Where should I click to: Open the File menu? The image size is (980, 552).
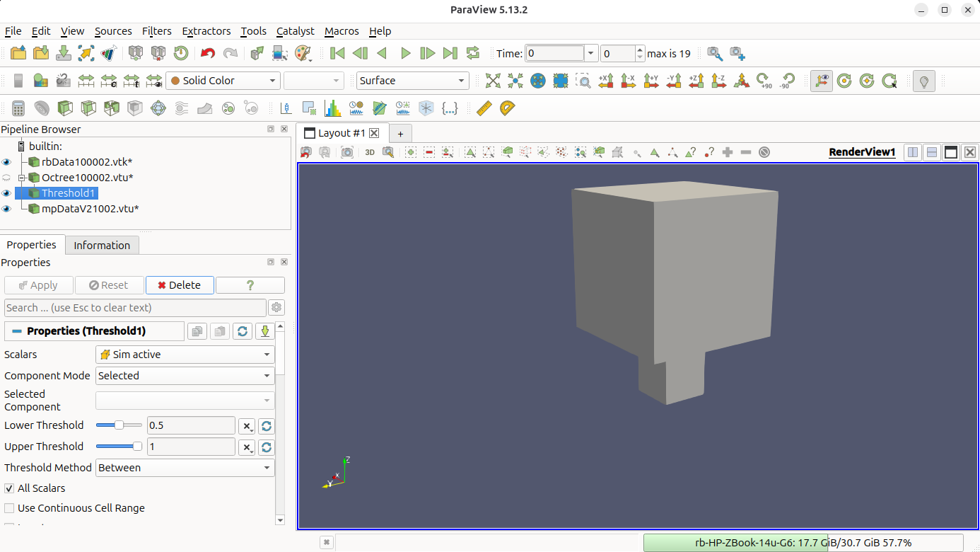pos(13,31)
